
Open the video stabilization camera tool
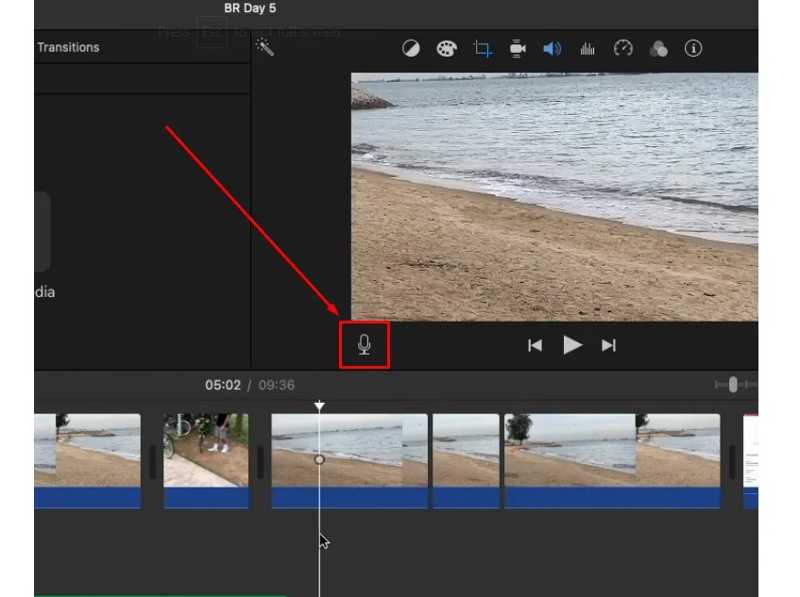coord(517,48)
